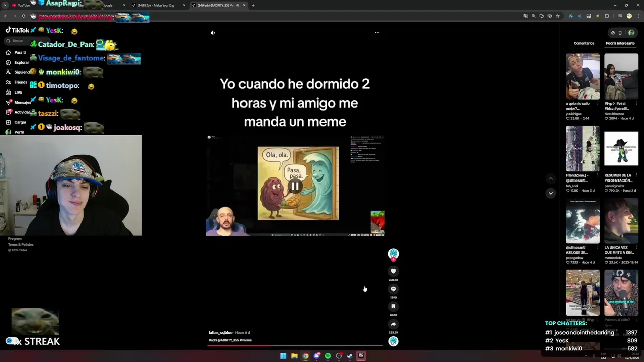Open FriendZone recommended video thumbnail
Screen dimensions: 644x362
(583, 149)
